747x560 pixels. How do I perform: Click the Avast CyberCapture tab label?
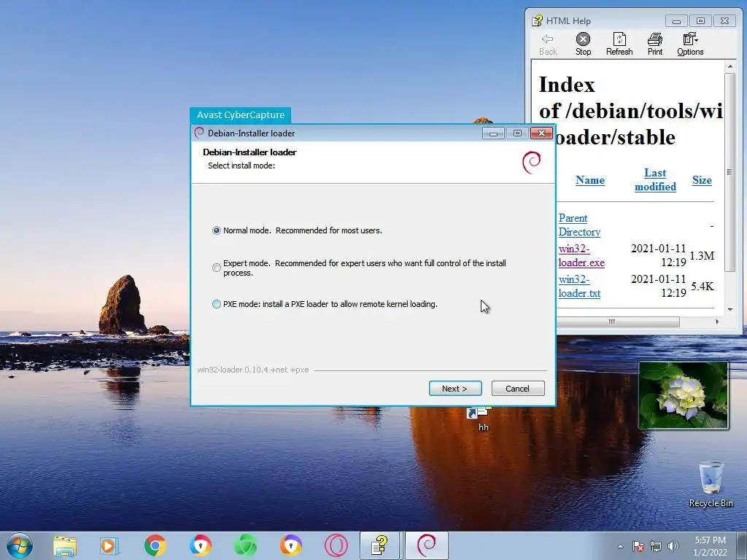click(x=241, y=114)
